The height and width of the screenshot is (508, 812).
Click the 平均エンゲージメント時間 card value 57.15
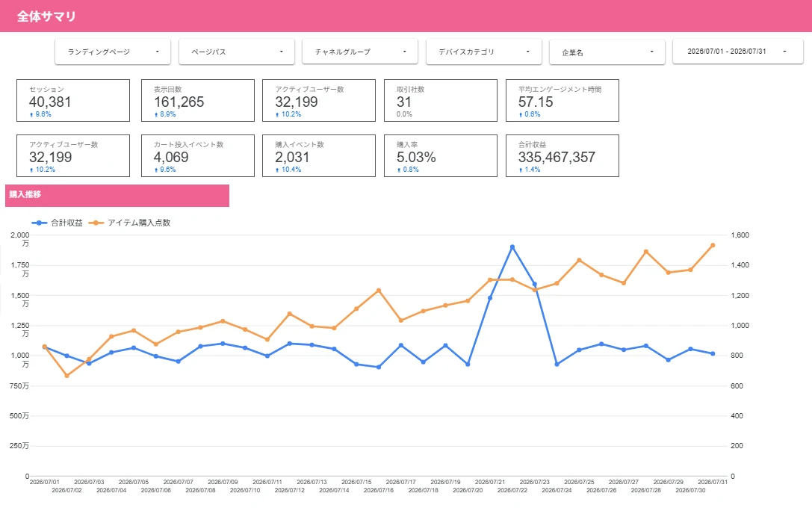point(536,102)
